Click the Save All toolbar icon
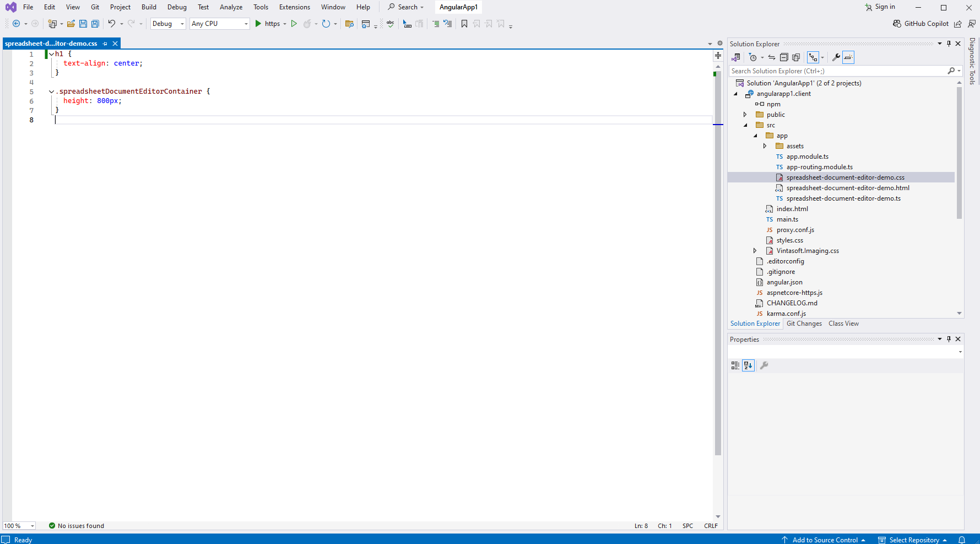This screenshot has width=980, height=544. [95, 24]
